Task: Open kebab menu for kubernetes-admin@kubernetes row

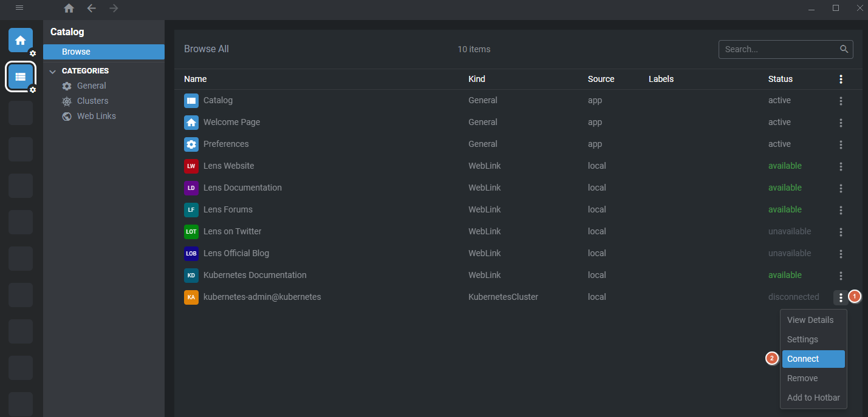Action: click(x=841, y=297)
